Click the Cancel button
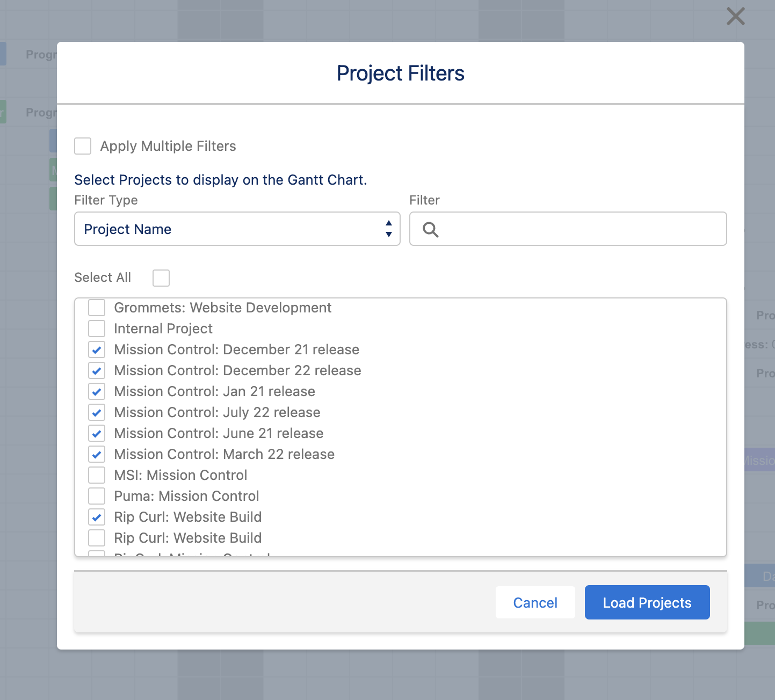Viewport: 775px width, 700px height. click(535, 602)
